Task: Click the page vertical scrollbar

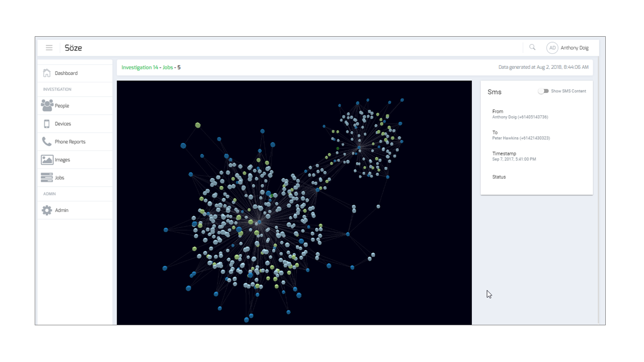Action: click(x=598, y=191)
